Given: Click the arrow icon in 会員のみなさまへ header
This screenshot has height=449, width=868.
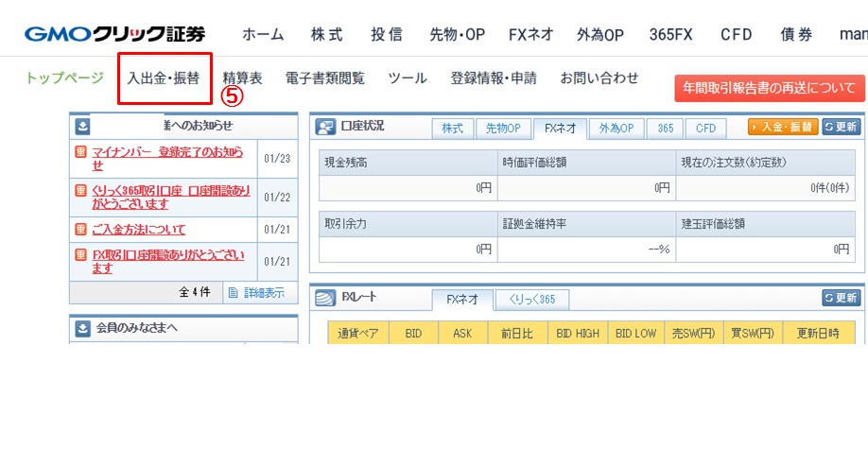Looking at the screenshot, I should tap(82, 329).
